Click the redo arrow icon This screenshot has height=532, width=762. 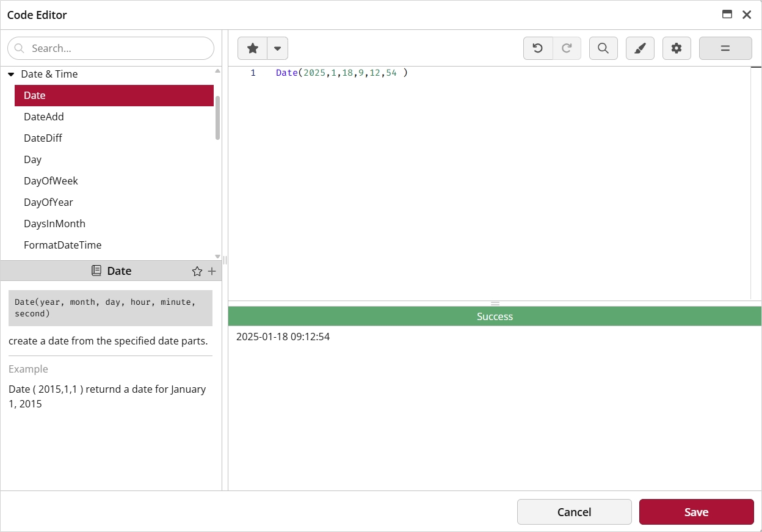567,48
